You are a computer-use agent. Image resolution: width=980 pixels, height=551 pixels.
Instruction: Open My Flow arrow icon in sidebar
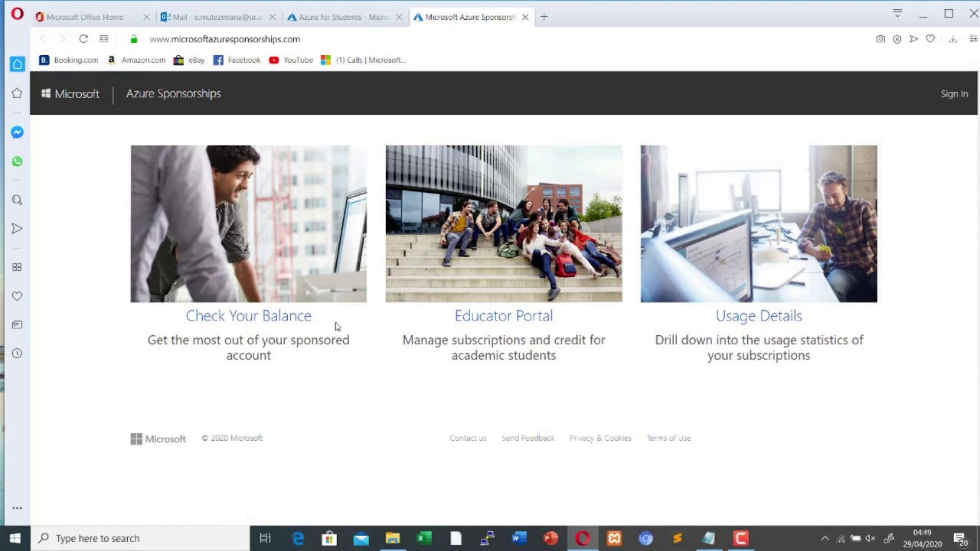coord(17,228)
